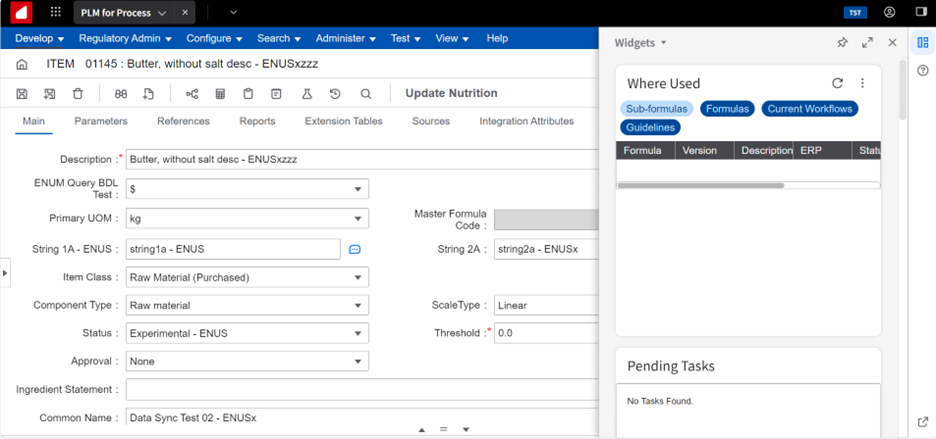Click the Delete trash can icon
Screen dimensions: 936x439
click(x=78, y=93)
